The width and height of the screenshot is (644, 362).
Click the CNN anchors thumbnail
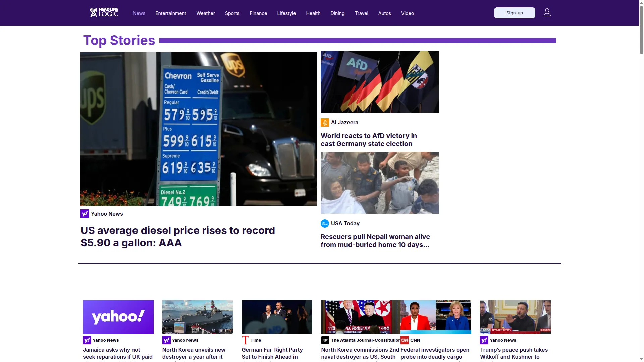[436, 317]
